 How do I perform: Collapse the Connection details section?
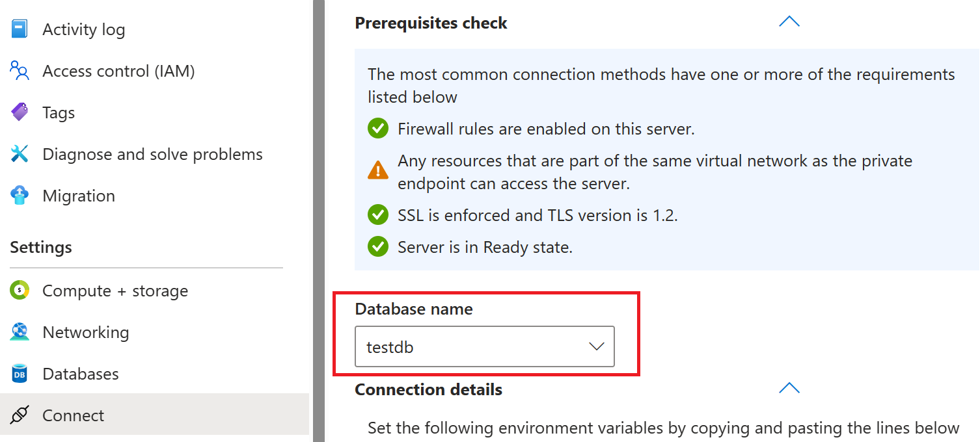(x=789, y=389)
